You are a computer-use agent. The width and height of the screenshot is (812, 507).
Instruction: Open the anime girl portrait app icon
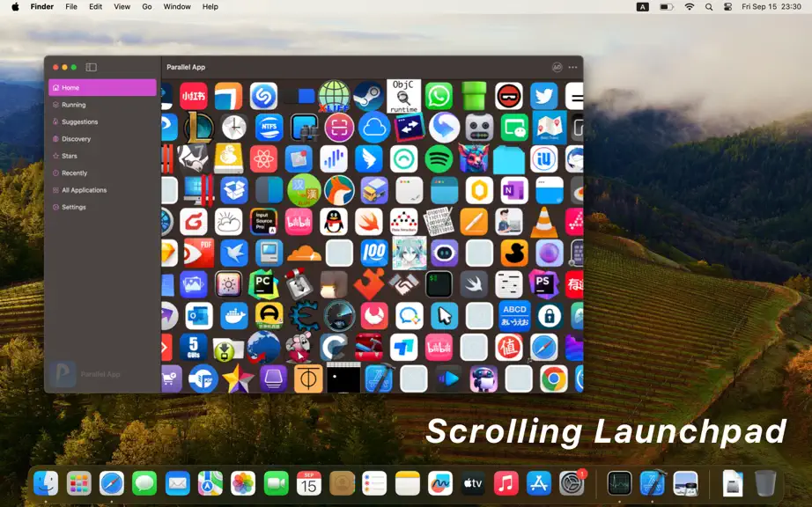(x=410, y=253)
